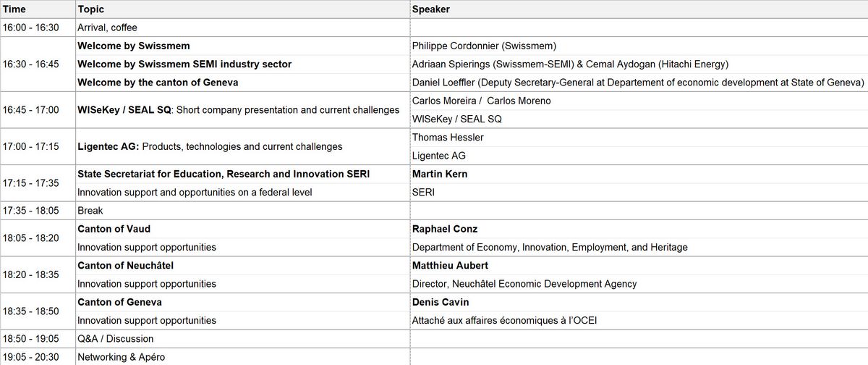Click the 'Networking & Apéro' cell

[121, 357]
